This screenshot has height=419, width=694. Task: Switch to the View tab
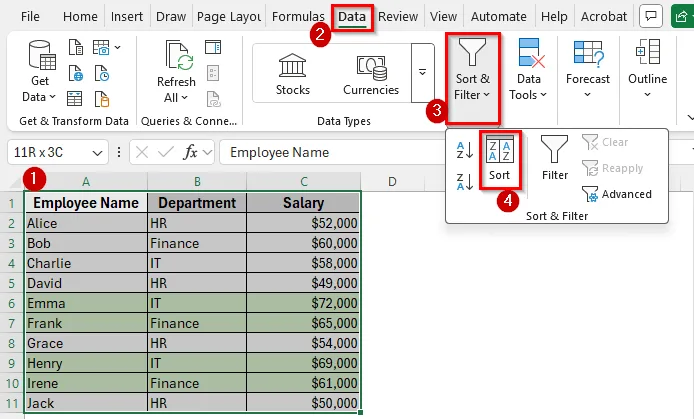click(x=443, y=16)
